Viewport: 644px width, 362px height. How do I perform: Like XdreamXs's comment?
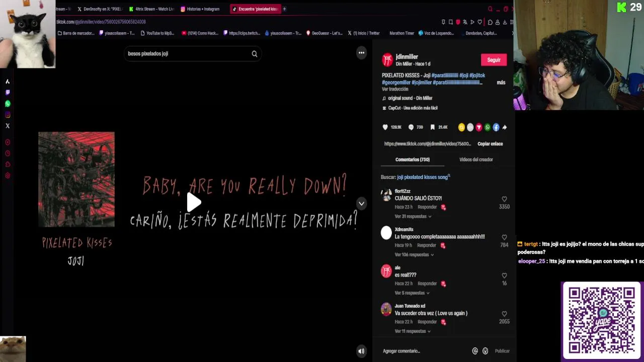[x=504, y=237]
